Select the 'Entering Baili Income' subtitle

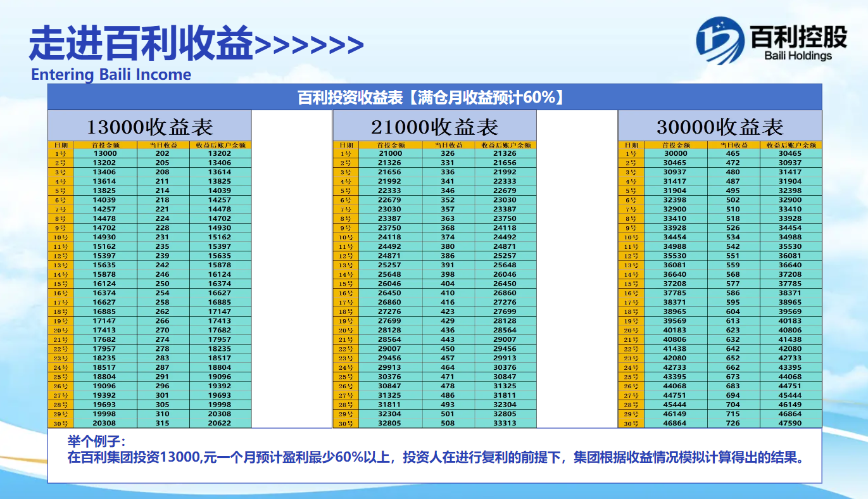pyautogui.click(x=111, y=74)
